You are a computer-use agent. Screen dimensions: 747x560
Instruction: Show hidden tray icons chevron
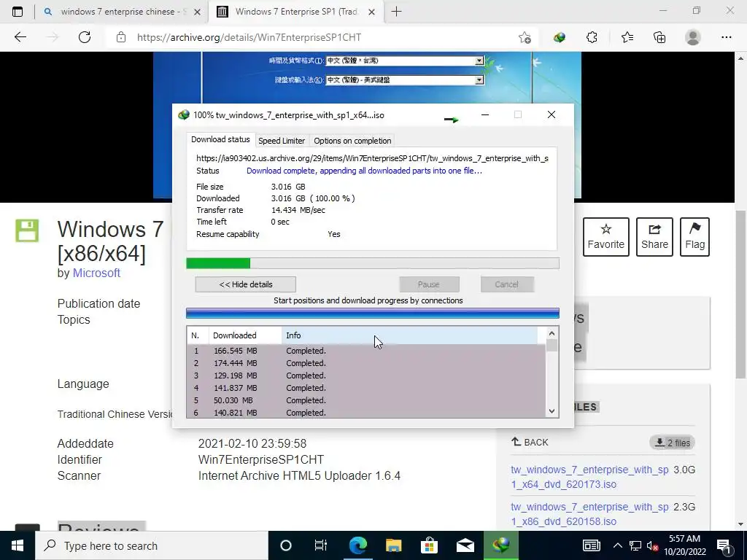pos(617,545)
